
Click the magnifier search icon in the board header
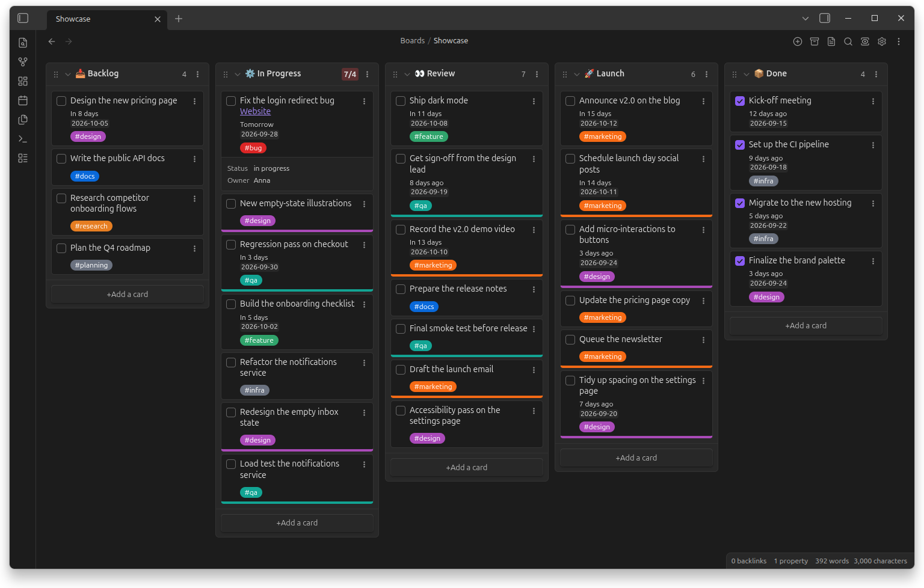848,41
